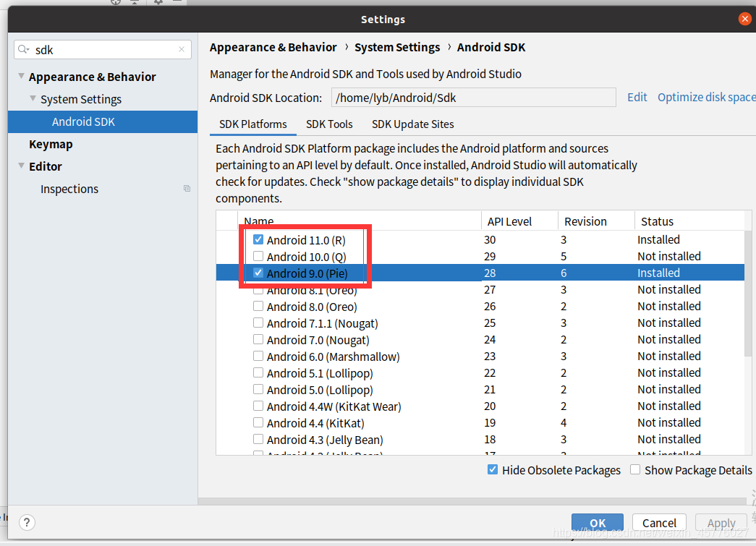The height and width of the screenshot is (546, 756).
Task: Check the Android 6.0 (Marshmallow) checkbox
Action: (x=258, y=356)
